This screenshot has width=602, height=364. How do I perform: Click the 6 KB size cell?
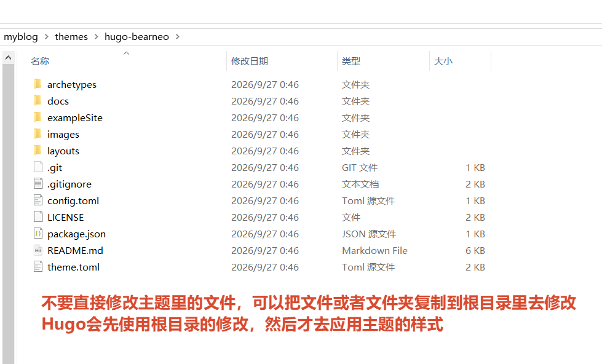[475, 251]
